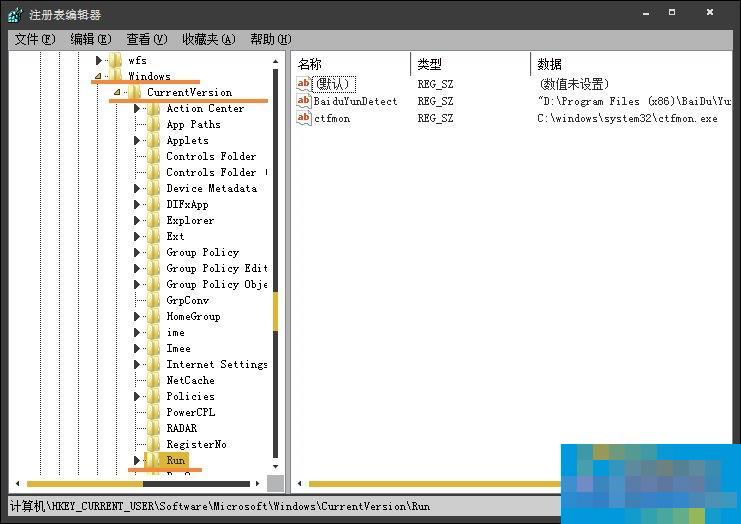Screen dimensions: 741x524
Task: Click the RADAR folder icon
Action: click(x=154, y=429)
